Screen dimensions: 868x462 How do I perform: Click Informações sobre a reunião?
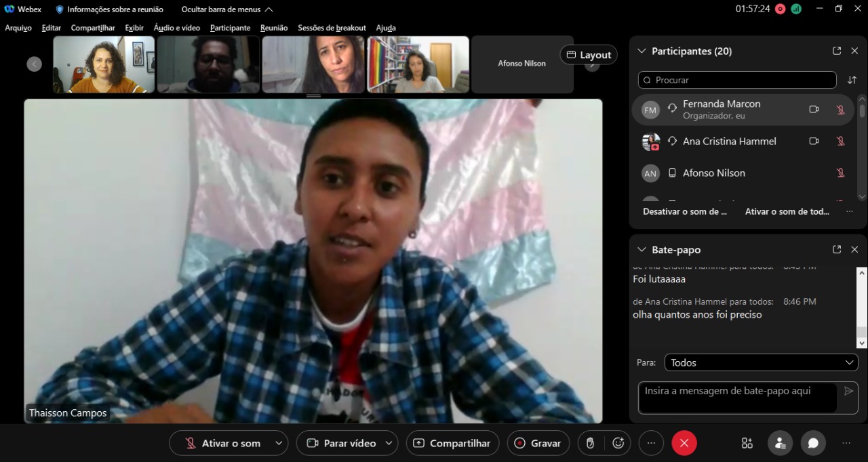click(x=109, y=9)
